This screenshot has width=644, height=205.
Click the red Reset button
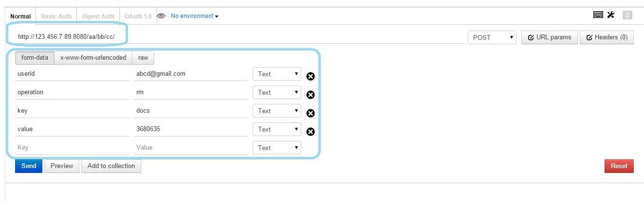point(619,166)
